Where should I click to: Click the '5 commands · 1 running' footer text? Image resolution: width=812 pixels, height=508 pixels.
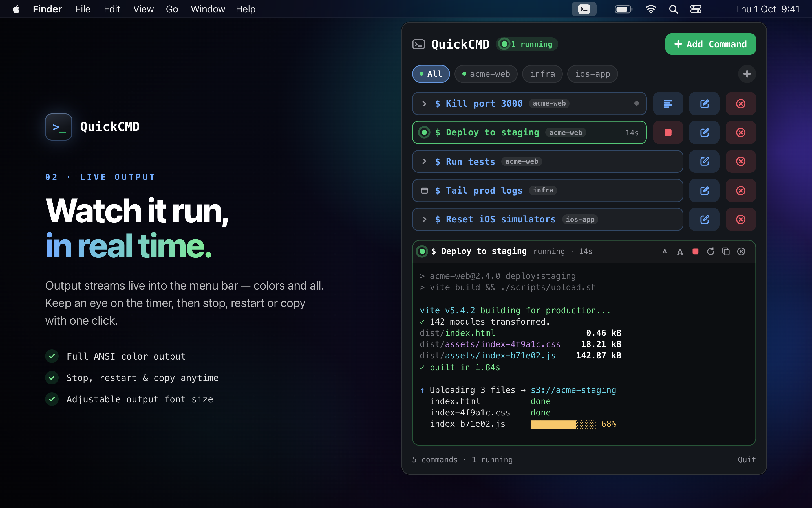(462, 460)
